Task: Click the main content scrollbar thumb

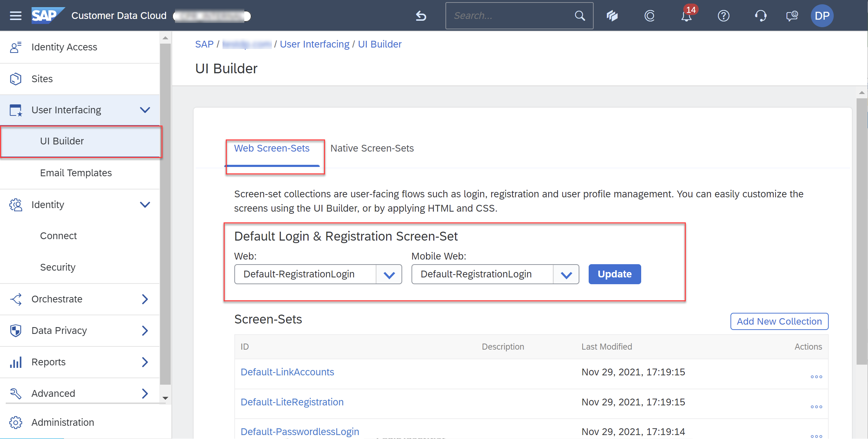Action: tap(862, 231)
